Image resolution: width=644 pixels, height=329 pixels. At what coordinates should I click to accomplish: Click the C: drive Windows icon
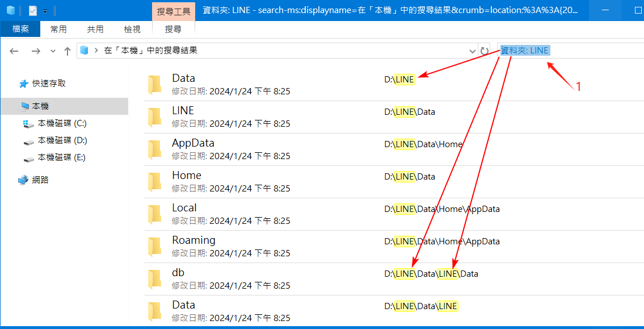pyautogui.click(x=29, y=124)
